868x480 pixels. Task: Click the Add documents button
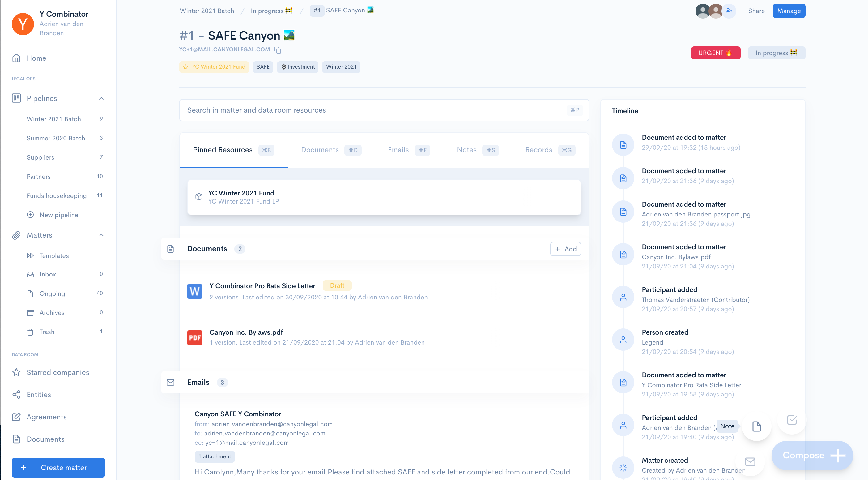coord(565,249)
